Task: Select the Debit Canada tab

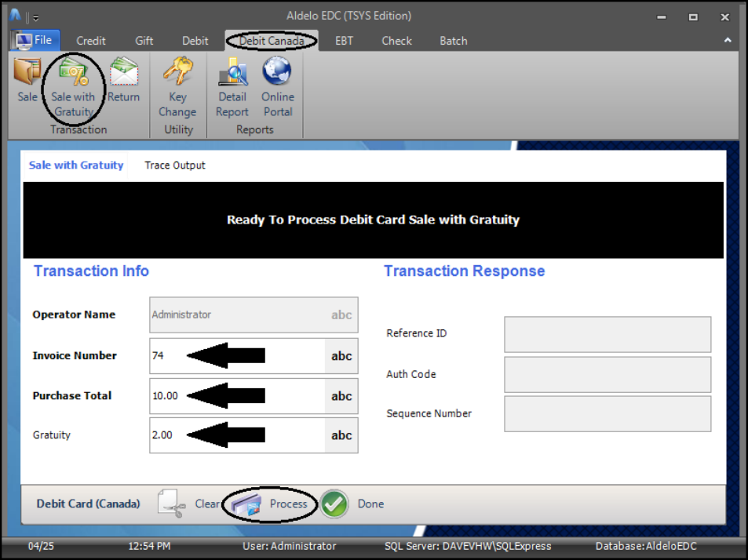Action: (272, 41)
